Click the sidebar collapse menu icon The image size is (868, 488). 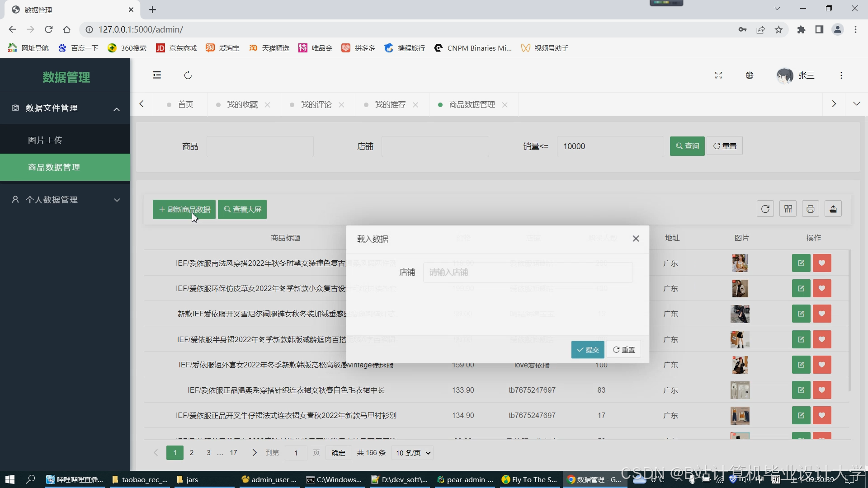tap(157, 75)
